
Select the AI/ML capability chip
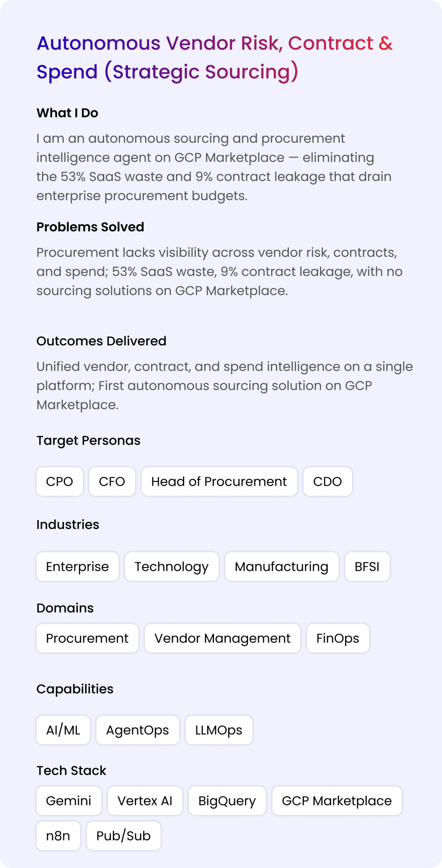tap(63, 730)
